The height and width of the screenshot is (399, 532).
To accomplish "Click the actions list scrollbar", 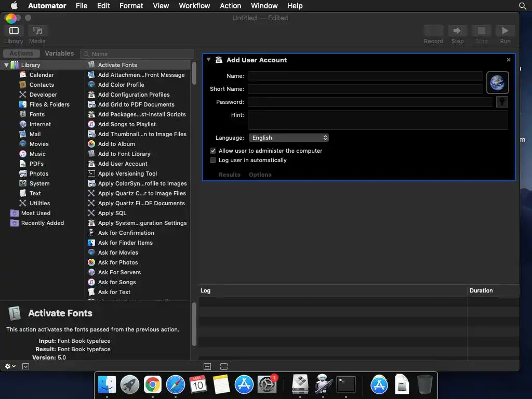I will pos(194,73).
